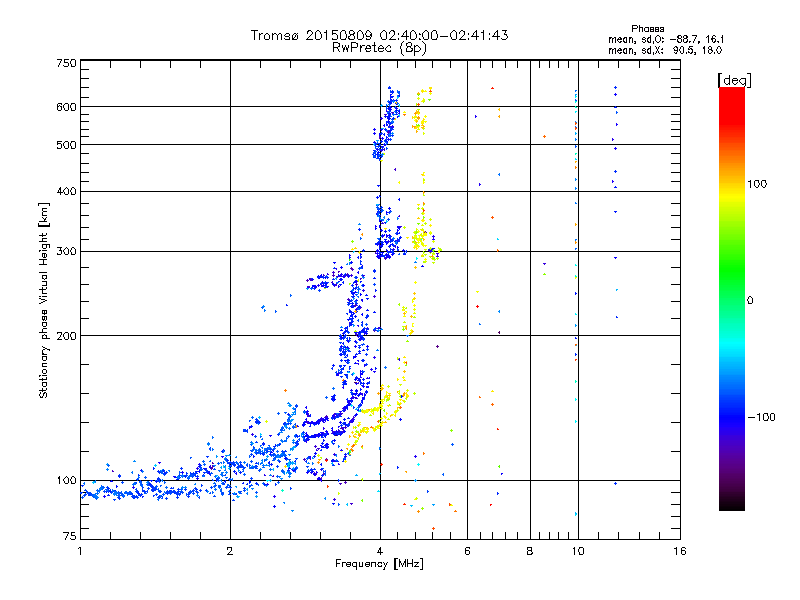Click the 'mean, sd,O: -88.7, 16.1' text
800x600 pixels.
click(666, 39)
